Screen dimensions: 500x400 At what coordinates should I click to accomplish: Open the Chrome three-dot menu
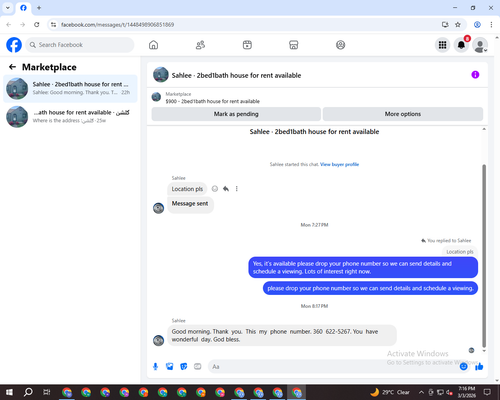[491, 25]
